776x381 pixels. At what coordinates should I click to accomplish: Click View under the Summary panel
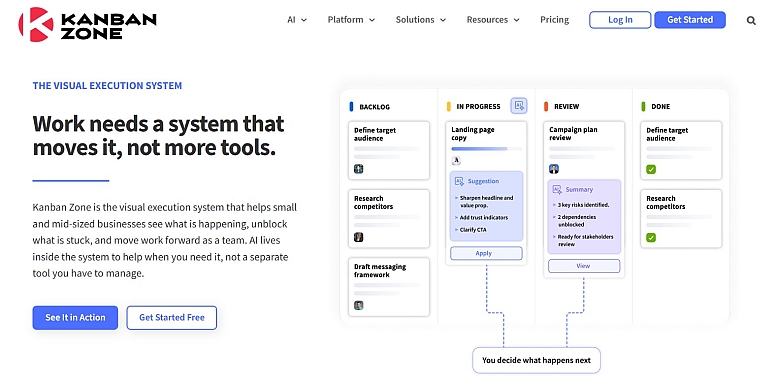[584, 266]
